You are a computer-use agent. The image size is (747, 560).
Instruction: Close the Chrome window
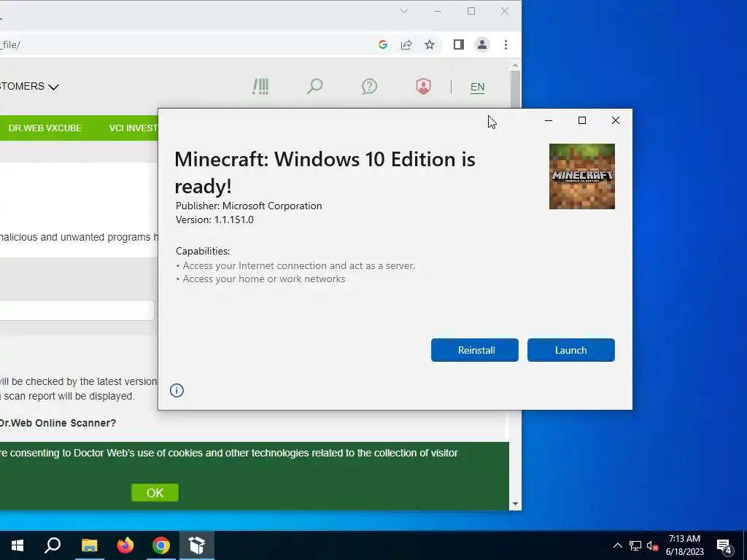[505, 11]
